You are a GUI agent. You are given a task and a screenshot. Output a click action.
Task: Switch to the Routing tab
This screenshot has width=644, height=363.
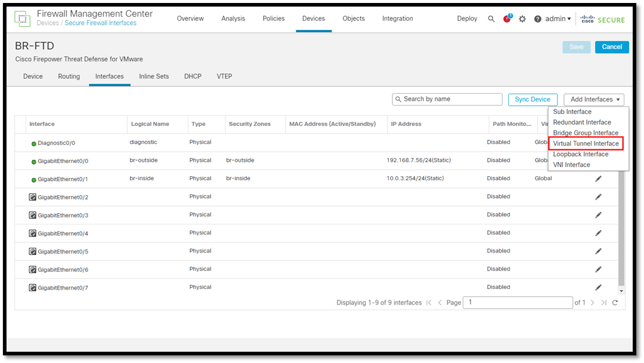tap(69, 76)
